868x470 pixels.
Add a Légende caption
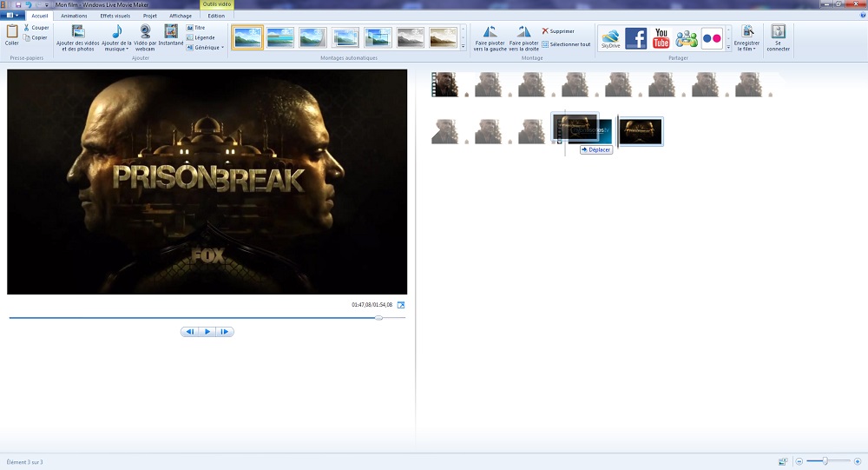[x=201, y=37]
